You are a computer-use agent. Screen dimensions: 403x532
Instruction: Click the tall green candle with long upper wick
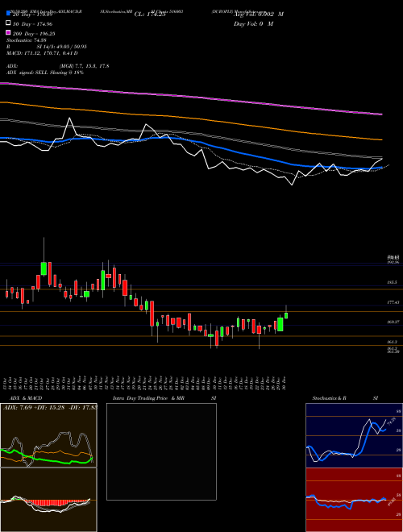coord(44,268)
